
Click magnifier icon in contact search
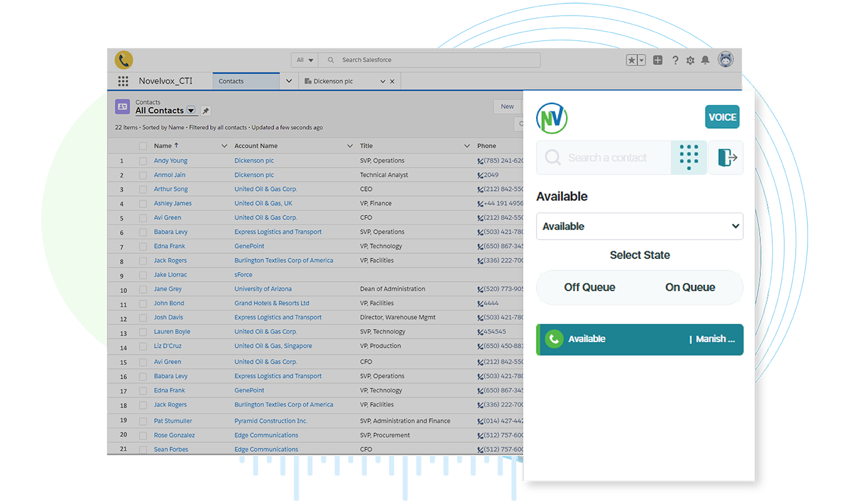(553, 158)
